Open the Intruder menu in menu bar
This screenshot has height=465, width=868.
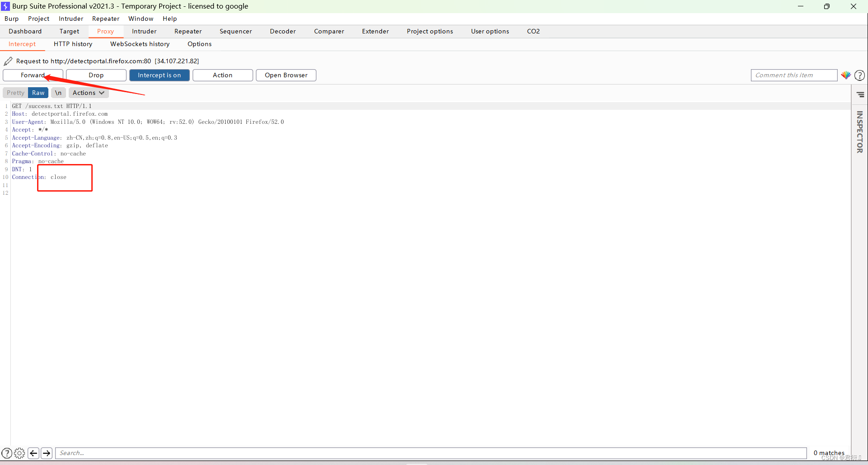point(71,19)
